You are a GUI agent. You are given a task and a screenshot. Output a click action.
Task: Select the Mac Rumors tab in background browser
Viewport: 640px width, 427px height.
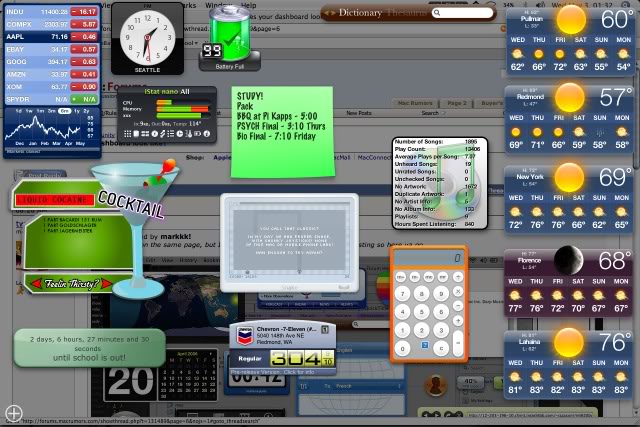[x=415, y=103]
